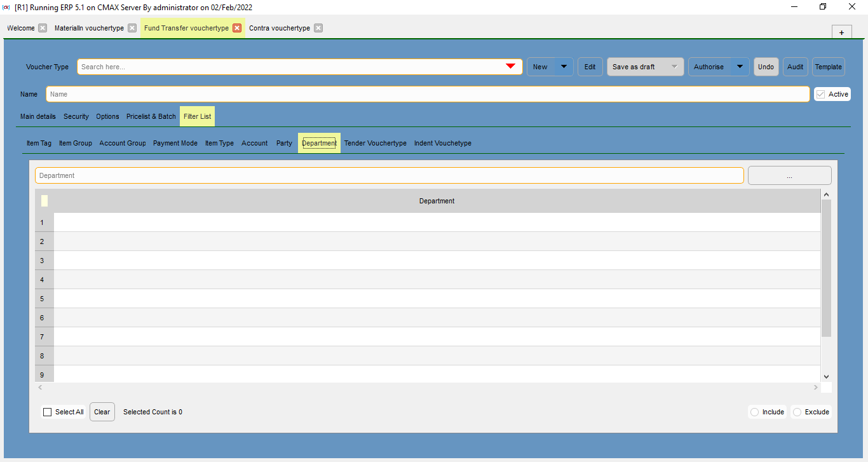Screen dimensions: 868x462
Task: Close the Contra vouchertype tab
Action: coord(318,28)
